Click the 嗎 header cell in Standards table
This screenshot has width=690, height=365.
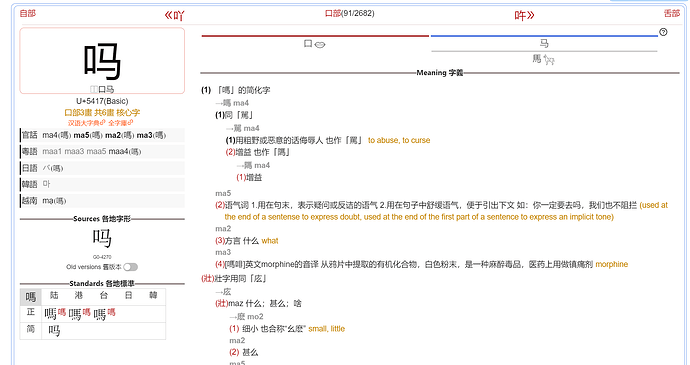pos(31,297)
